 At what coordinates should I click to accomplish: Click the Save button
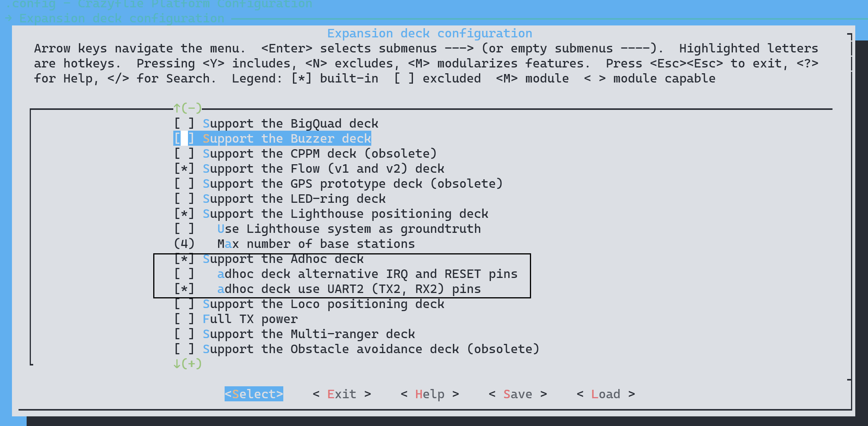pos(518,394)
